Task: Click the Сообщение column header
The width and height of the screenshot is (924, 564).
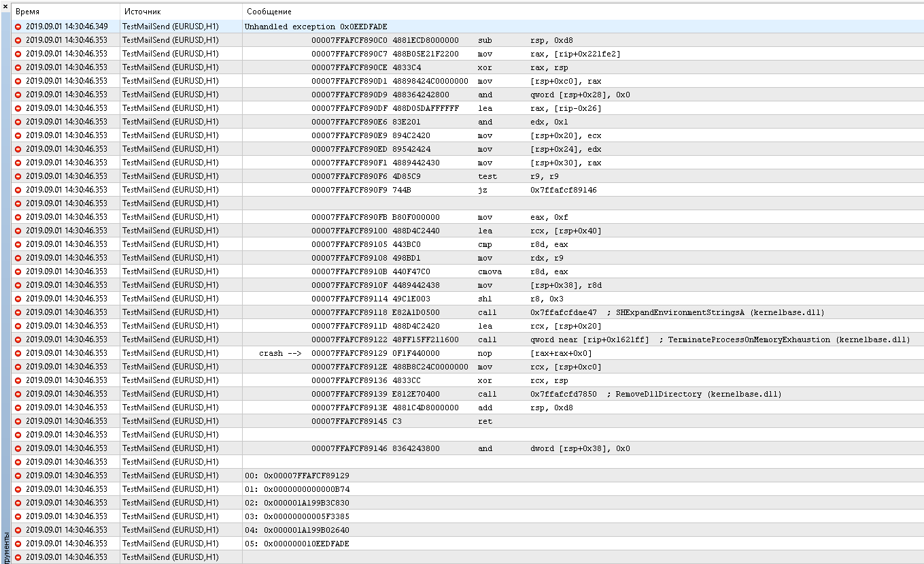Action: coord(272,11)
